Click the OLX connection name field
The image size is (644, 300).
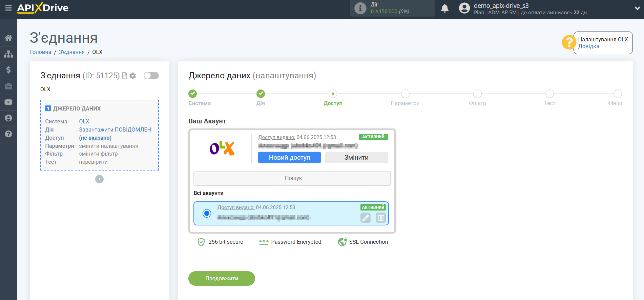99,89
